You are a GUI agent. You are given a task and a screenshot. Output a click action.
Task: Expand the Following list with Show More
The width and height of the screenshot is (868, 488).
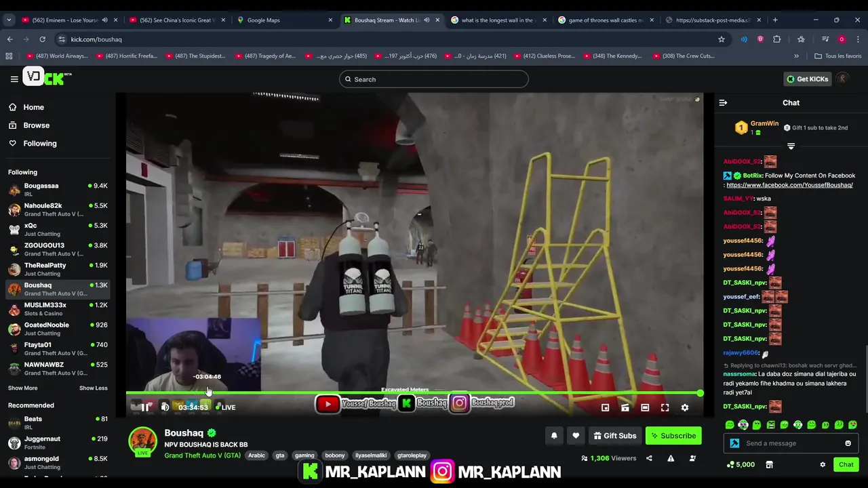click(22, 388)
